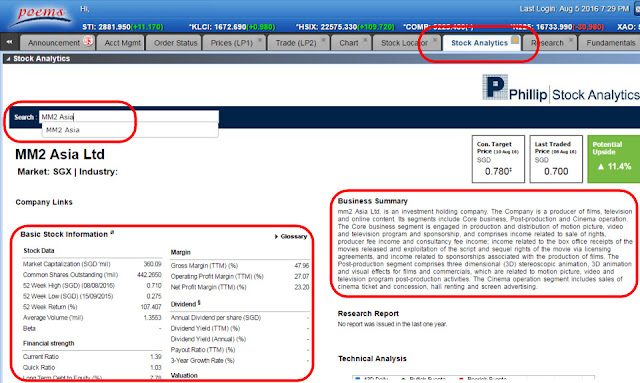
Task: Click the yellow icon on Stock Analytics tab
Action: (x=515, y=40)
